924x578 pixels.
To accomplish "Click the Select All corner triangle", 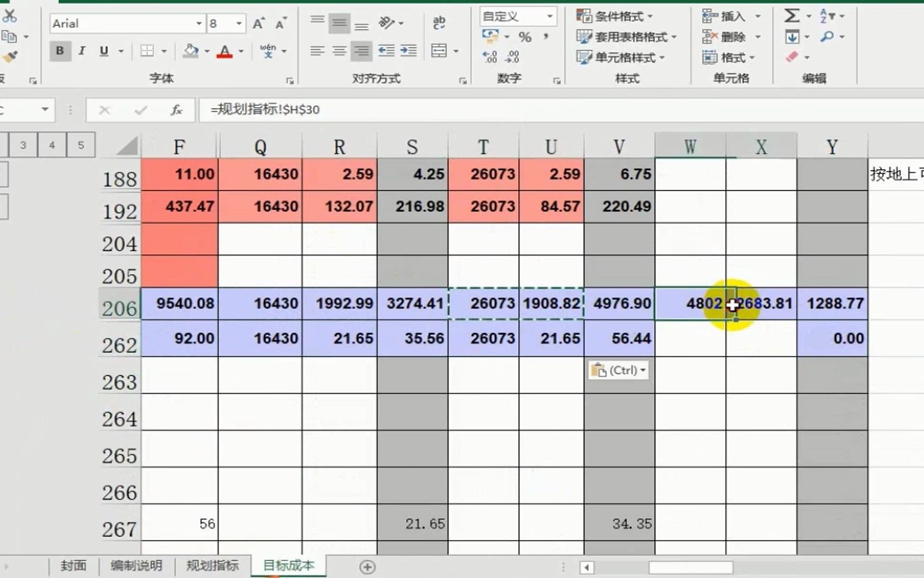I will coord(127,146).
